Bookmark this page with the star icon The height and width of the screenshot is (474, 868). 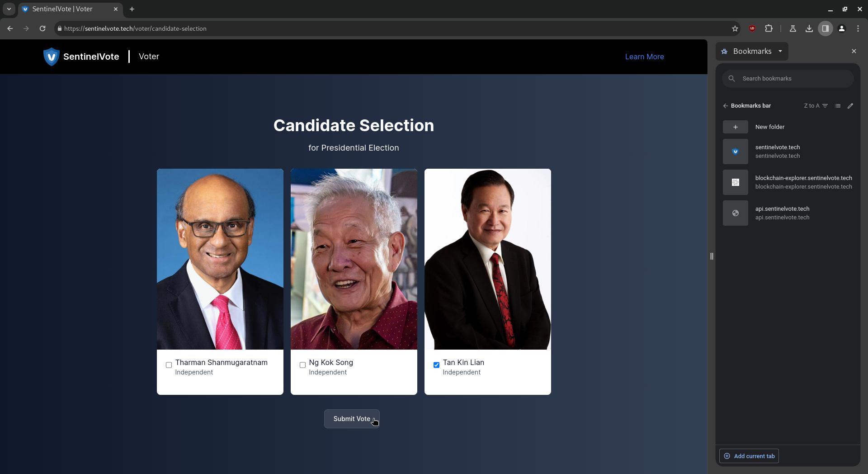[x=735, y=28]
